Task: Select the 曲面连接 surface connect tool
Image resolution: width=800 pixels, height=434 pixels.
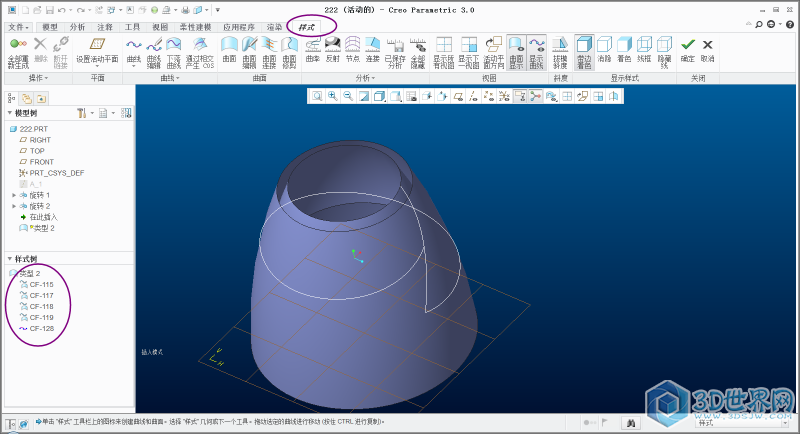Action: point(269,53)
